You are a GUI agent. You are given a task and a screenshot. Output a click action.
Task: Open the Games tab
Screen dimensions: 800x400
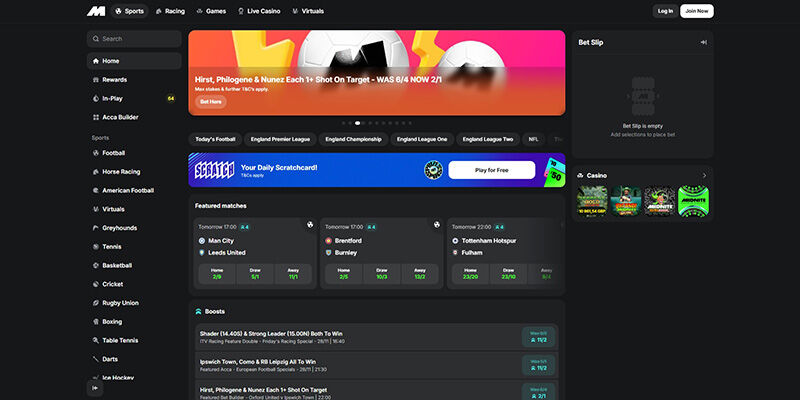pyautogui.click(x=211, y=11)
